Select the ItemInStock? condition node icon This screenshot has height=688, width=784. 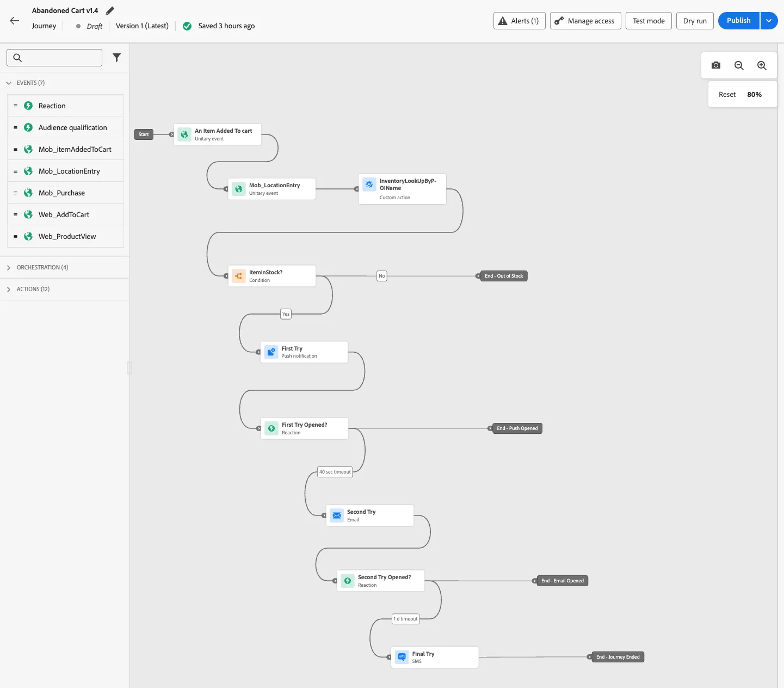239,276
